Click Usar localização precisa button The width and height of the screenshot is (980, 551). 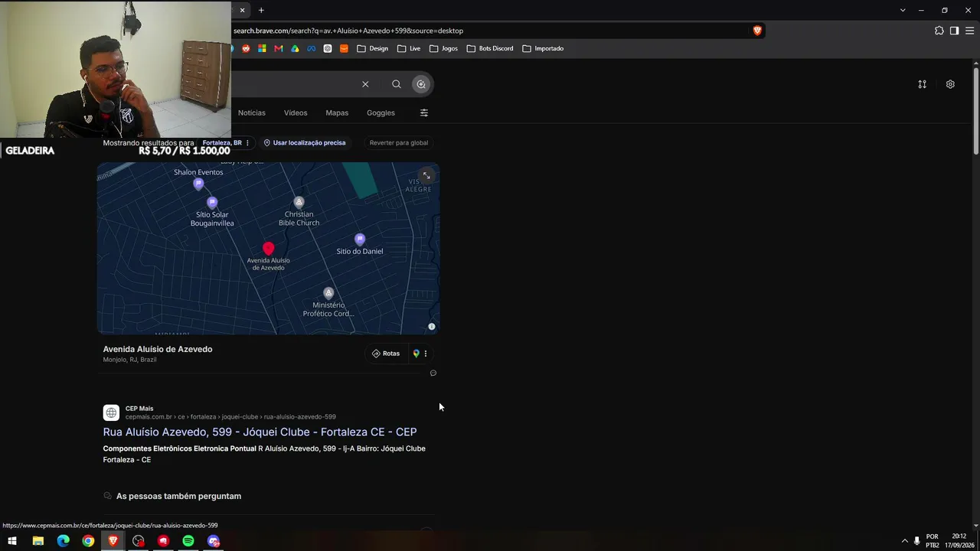pyautogui.click(x=305, y=143)
